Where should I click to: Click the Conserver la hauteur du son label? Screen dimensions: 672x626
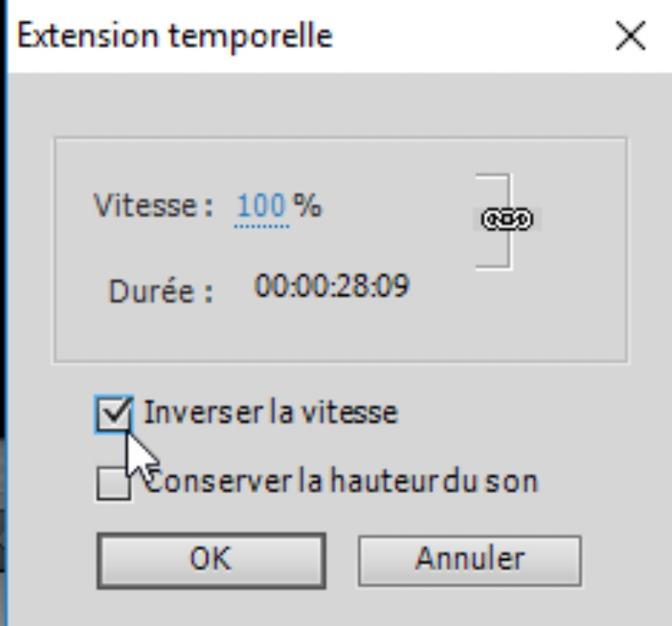(343, 481)
